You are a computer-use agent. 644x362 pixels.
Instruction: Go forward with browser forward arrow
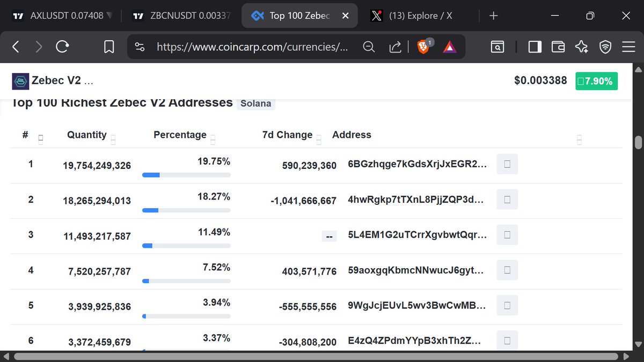click(x=39, y=47)
